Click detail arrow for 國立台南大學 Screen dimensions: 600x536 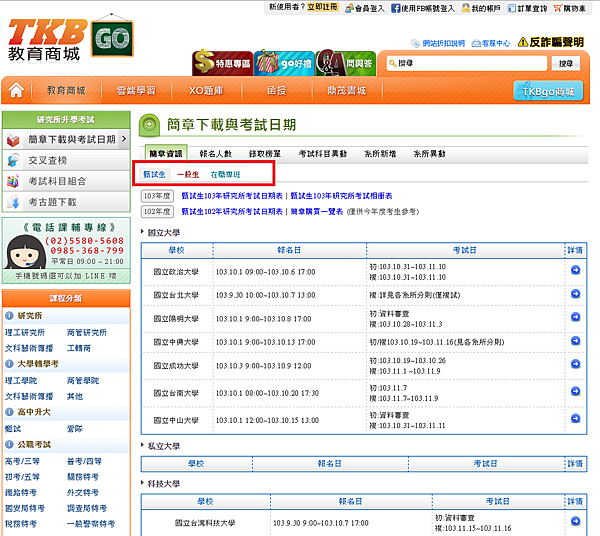575,391
